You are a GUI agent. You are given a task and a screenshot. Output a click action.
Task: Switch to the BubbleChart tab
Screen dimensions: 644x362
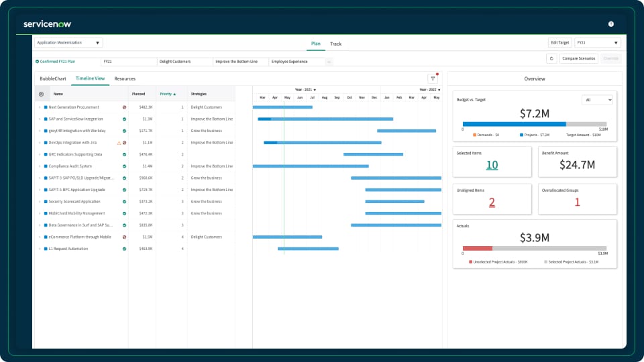pos(53,79)
